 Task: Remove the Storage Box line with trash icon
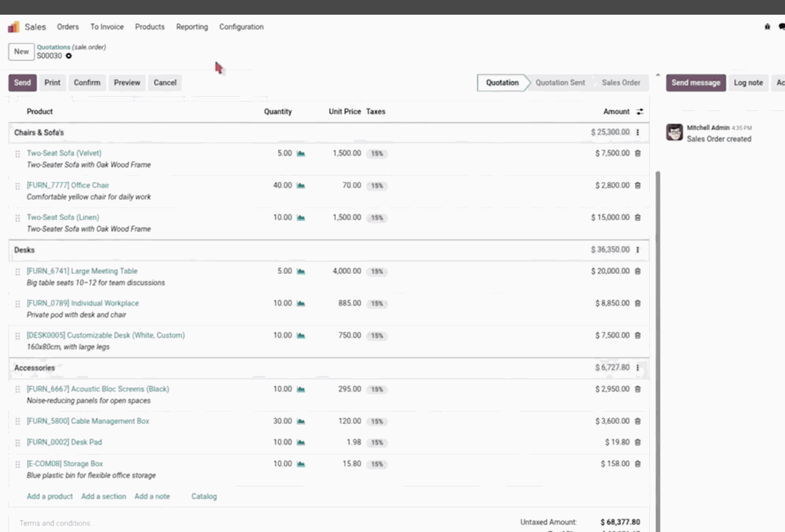638,464
